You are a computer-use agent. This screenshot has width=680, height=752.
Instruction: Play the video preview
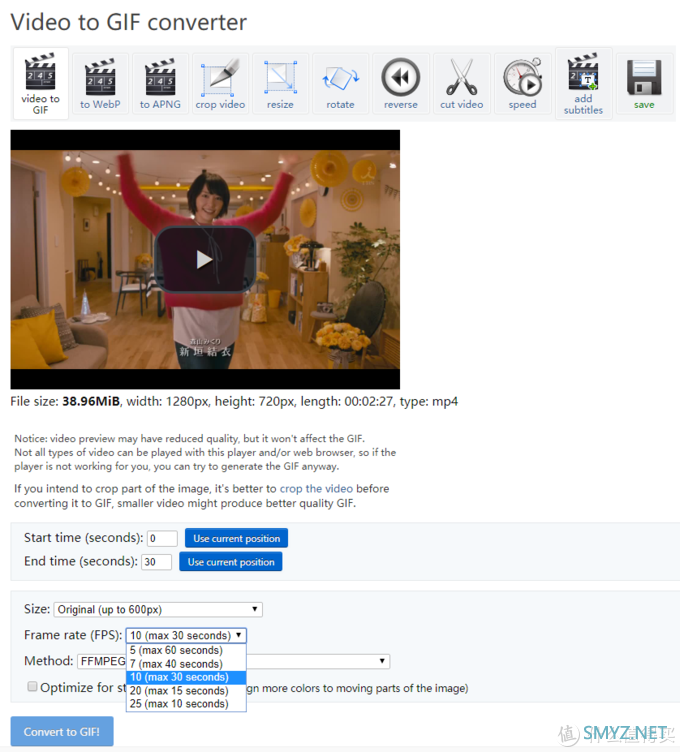coord(205,259)
